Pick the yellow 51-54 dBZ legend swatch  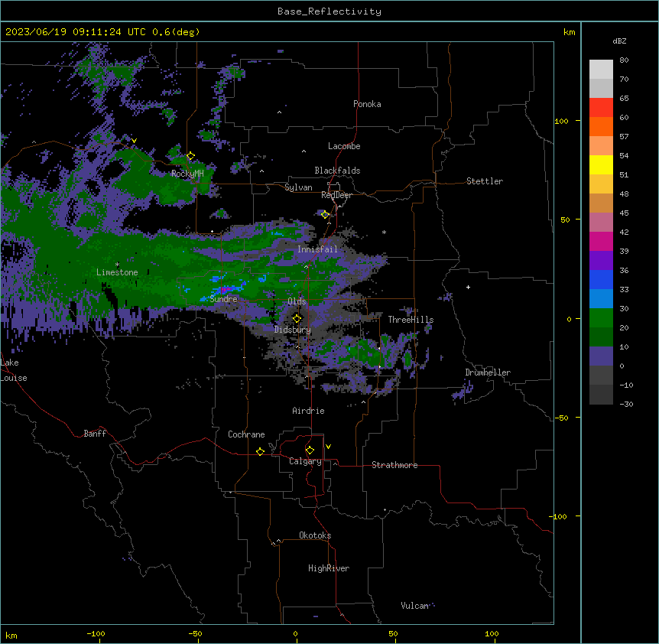point(601,164)
